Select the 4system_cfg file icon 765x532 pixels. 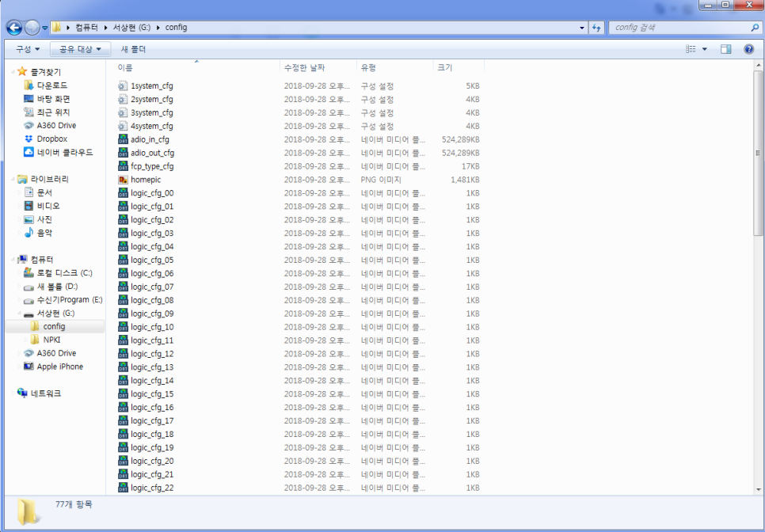[123, 126]
